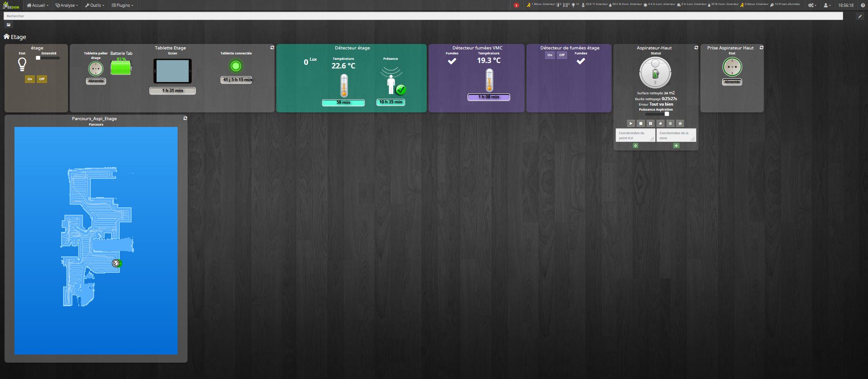Click the Rechercher search field

click(x=423, y=16)
